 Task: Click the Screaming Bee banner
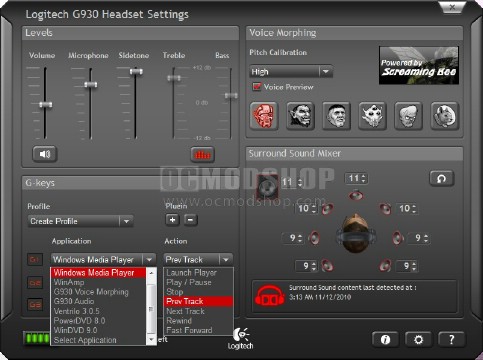point(419,65)
